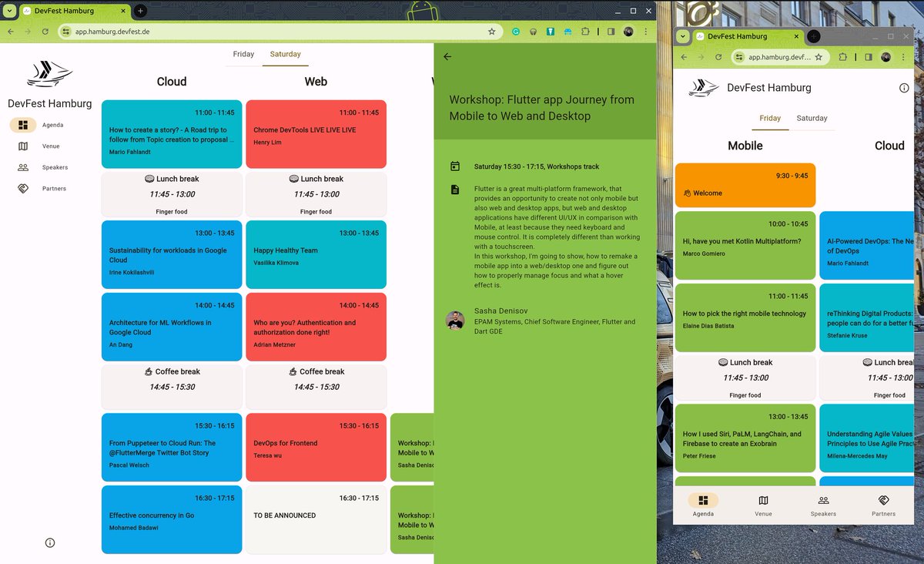Switch to the Saturday tab in the small window
Image resolution: width=924 pixels, height=564 pixels.
tap(812, 118)
